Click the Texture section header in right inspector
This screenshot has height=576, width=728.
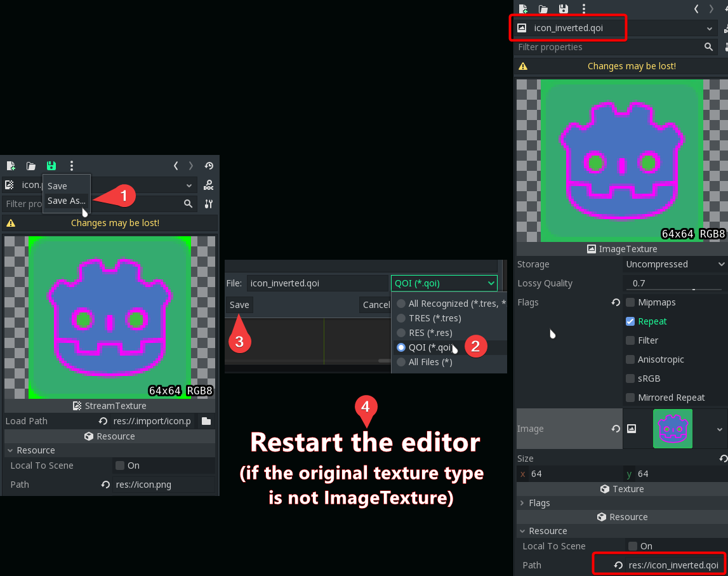coord(622,489)
